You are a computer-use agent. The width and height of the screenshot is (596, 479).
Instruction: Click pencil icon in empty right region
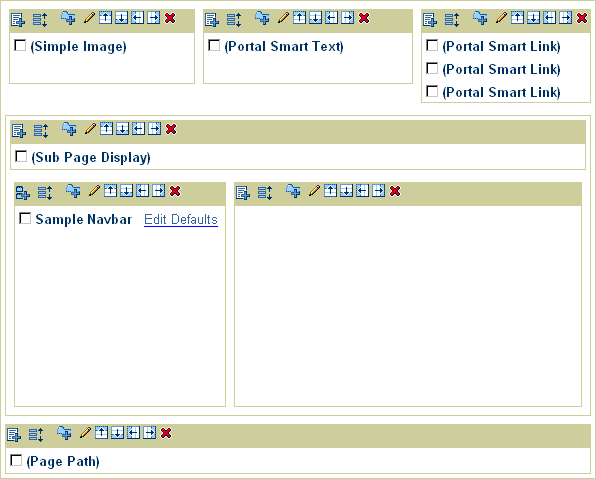(x=314, y=190)
